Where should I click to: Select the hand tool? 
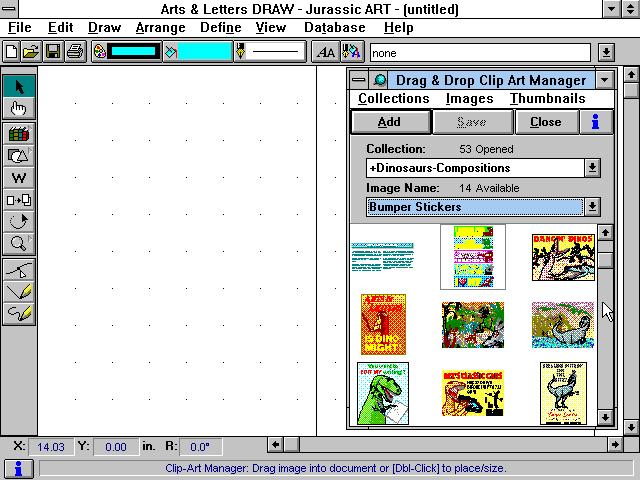(x=19, y=108)
